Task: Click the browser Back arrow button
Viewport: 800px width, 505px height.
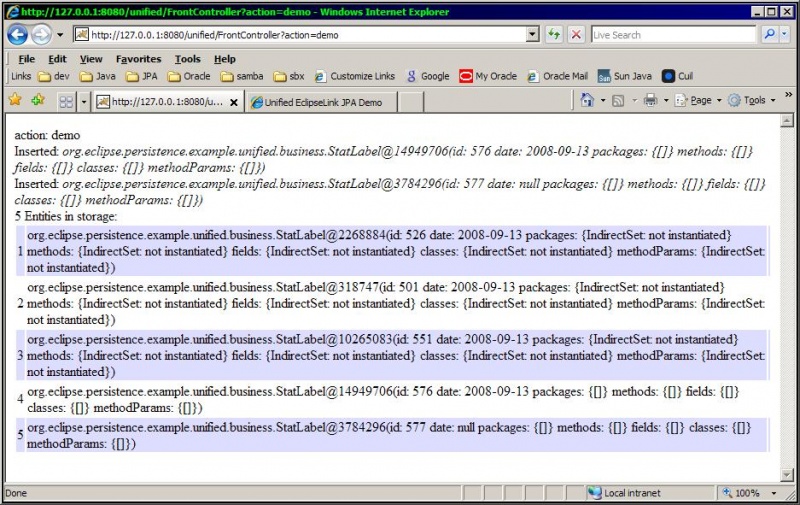Action: pos(17,35)
